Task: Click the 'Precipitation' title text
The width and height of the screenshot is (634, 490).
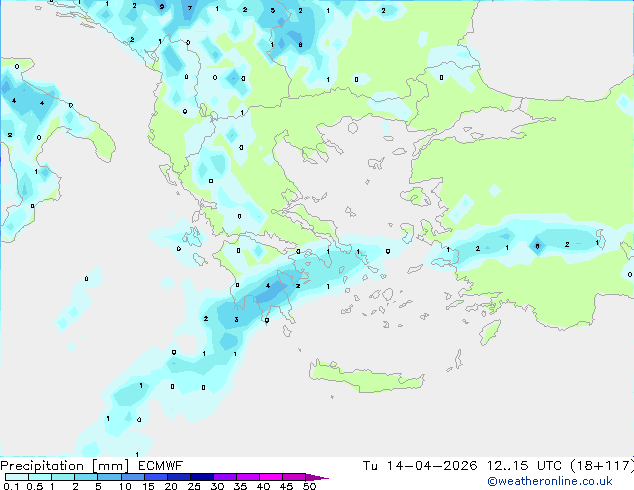Action: click(42, 466)
